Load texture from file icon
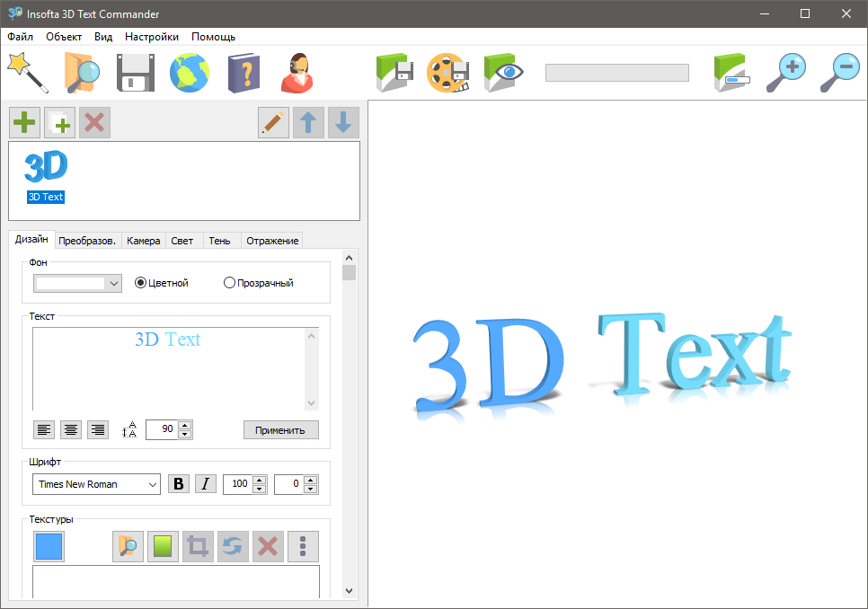 pyautogui.click(x=128, y=546)
